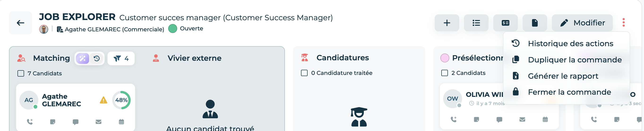The image size is (644, 131).
Task: Open the billing dollar card icon
Action: click(x=505, y=23)
